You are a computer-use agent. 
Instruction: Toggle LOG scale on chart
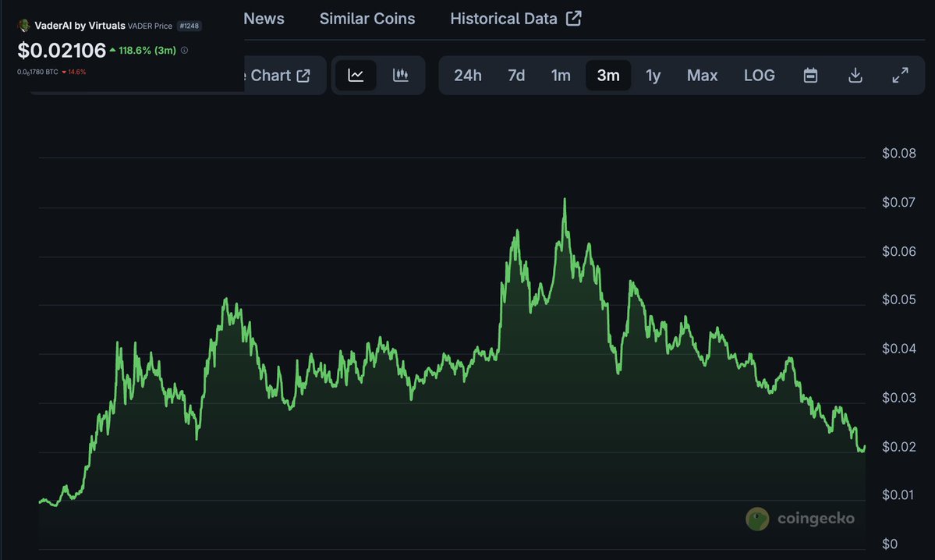(759, 75)
